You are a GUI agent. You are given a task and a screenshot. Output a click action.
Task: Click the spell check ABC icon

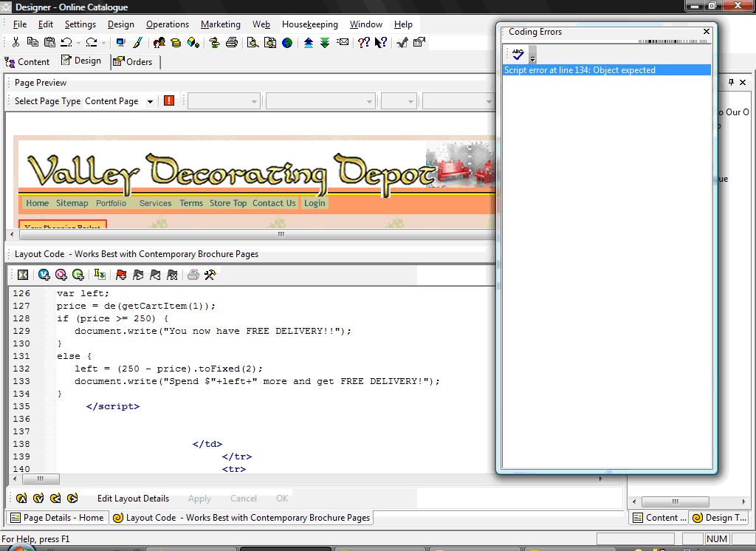518,54
